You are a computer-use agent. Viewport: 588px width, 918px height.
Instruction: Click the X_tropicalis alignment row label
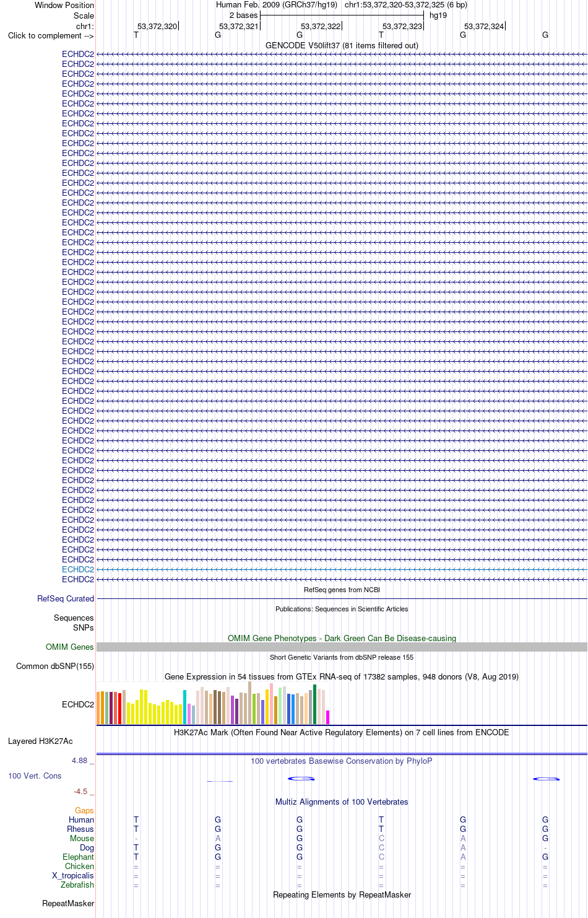[x=73, y=876]
